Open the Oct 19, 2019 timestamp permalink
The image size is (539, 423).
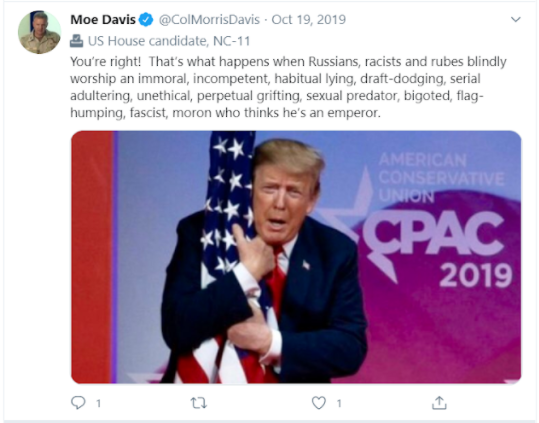tap(308, 20)
